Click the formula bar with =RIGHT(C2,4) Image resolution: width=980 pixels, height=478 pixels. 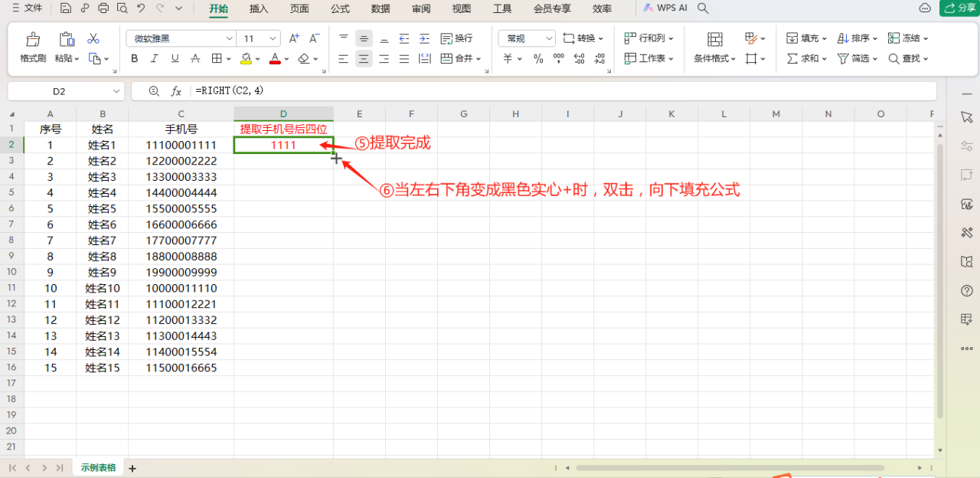(563, 91)
